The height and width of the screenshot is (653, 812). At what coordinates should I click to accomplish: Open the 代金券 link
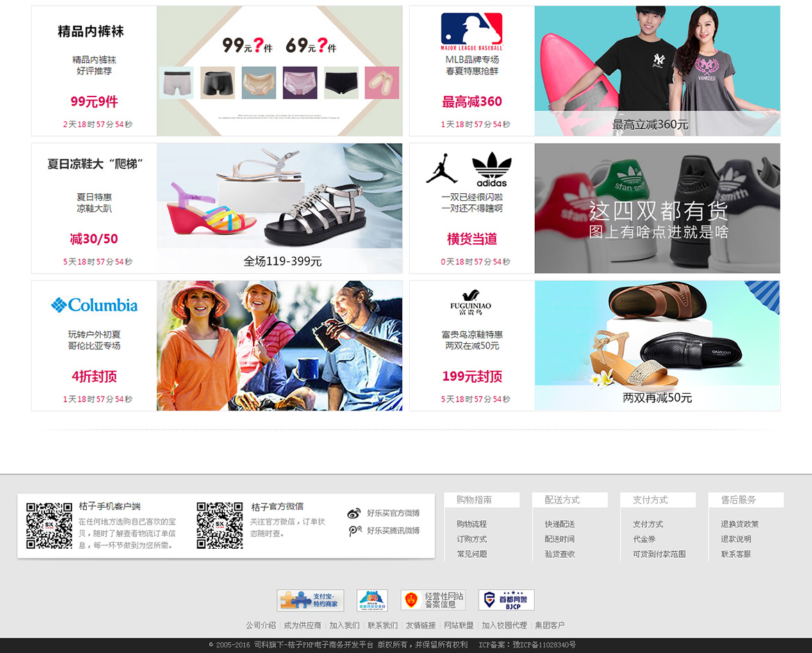[644, 539]
